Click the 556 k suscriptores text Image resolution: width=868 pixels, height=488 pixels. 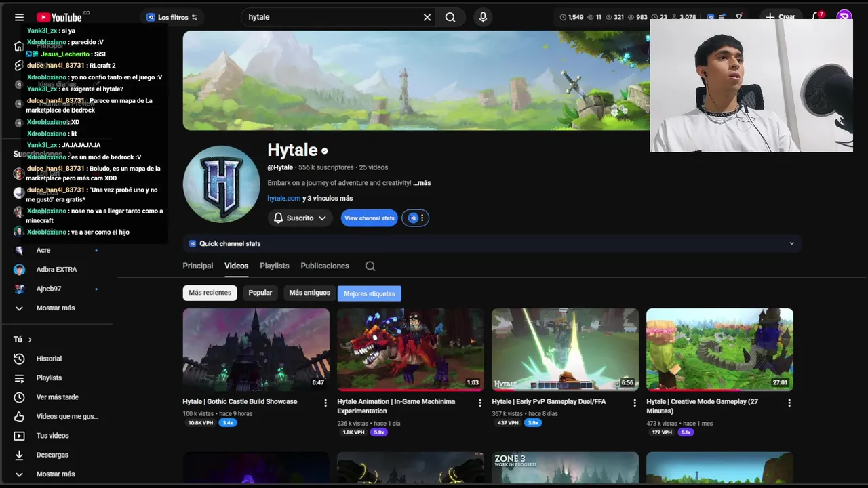[x=325, y=167]
